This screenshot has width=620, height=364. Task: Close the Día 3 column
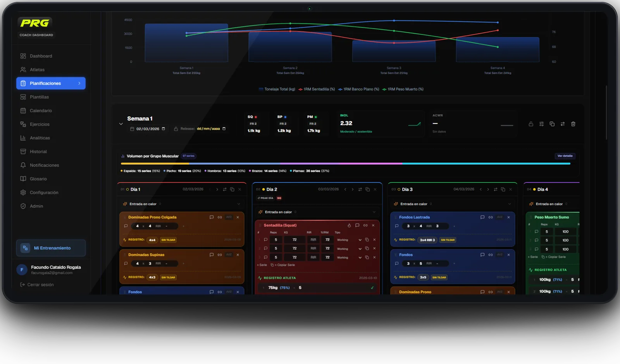click(510, 189)
